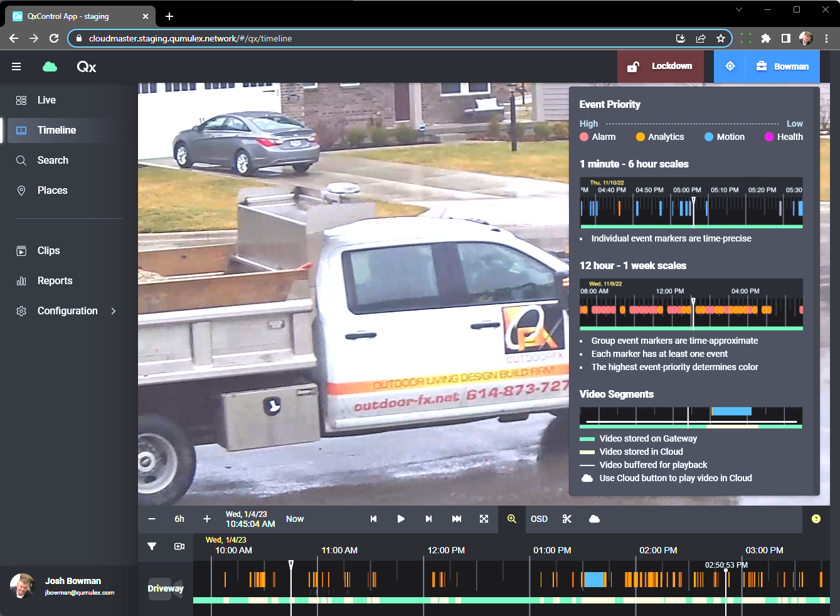This screenshot has width=840, height=616.
Task: Click the Health magenta swatch in legend
Action: (x=769, y=137)
